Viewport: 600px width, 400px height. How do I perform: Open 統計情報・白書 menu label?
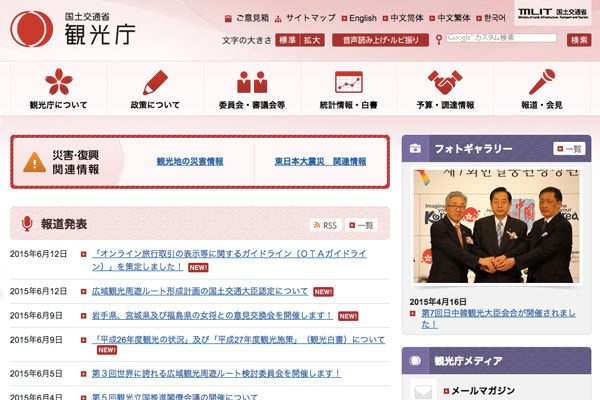[349, 105]
